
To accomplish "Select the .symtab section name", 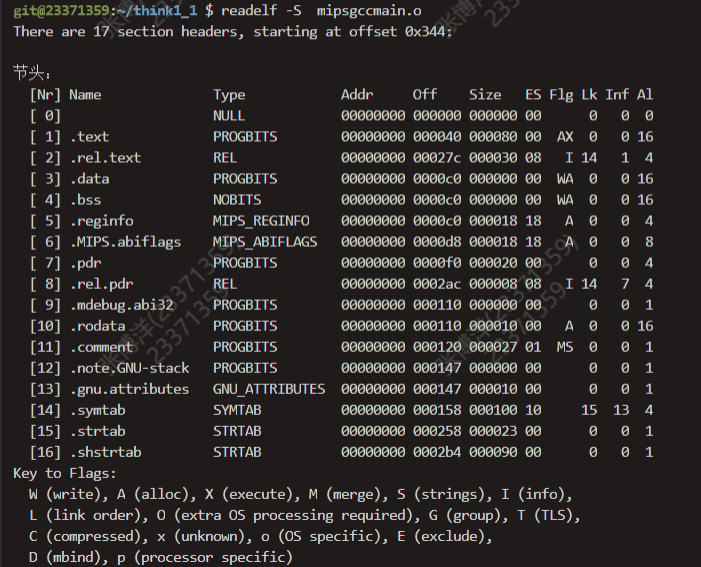I will tap(97, 409).
